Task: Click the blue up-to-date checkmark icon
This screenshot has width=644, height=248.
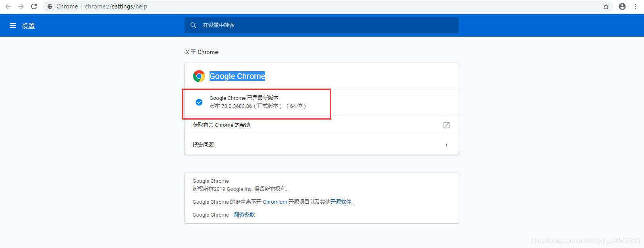Action: [x=199, y=102]
